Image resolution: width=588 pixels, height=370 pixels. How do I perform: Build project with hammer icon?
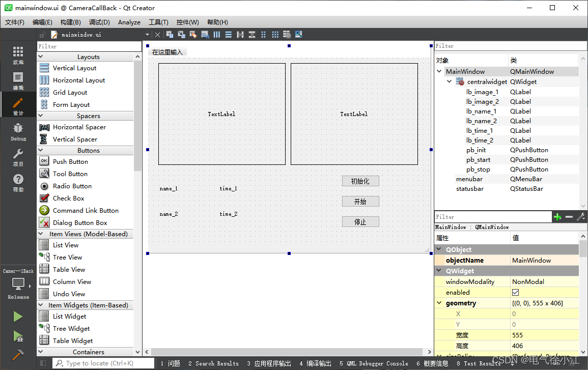click(18, 354)
